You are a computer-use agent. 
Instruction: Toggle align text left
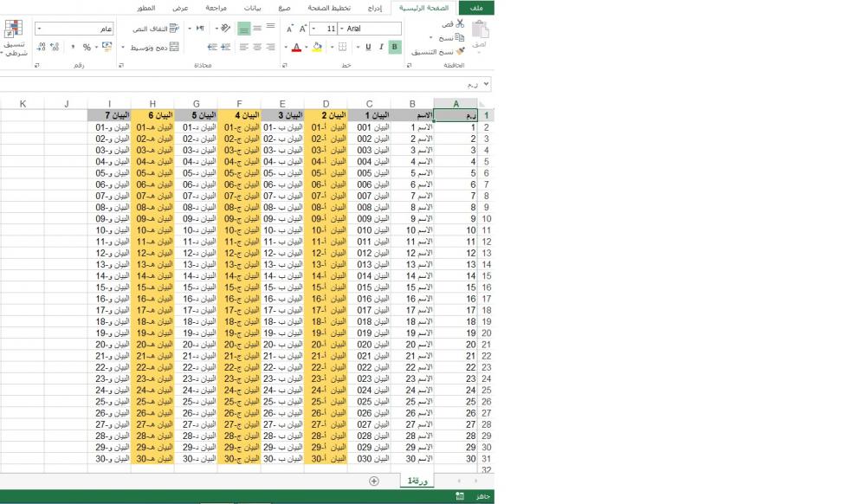click(x=243, y=47)
